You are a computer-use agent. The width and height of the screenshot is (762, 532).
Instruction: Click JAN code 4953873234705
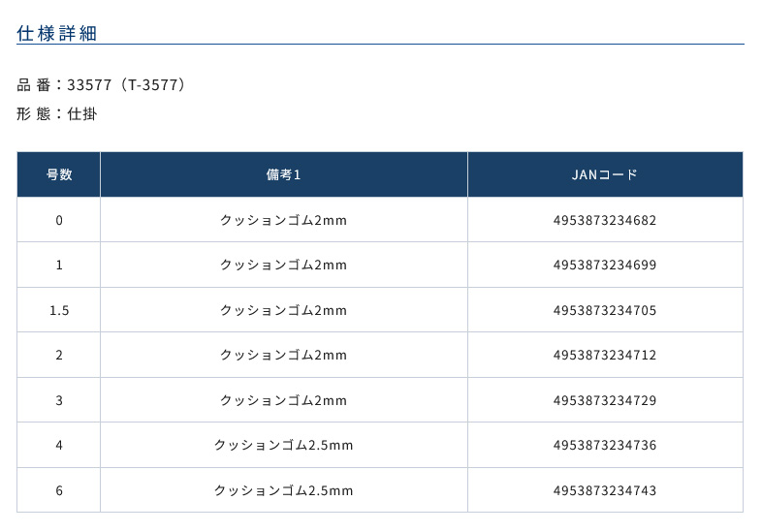tap(605, 310)
